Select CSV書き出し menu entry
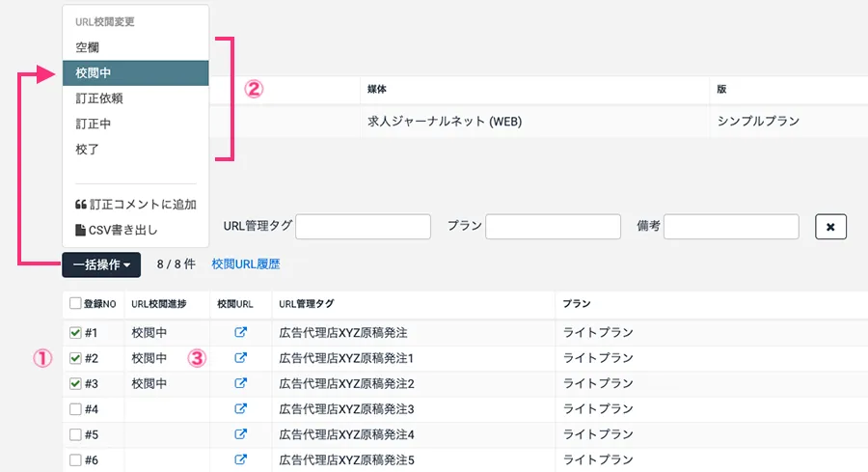Screen dimensions: 868x472 [136, 230]
